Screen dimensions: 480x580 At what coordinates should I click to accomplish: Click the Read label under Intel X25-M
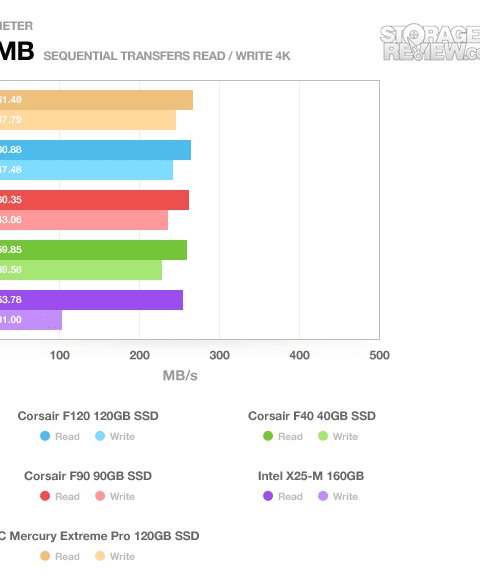click(x=290, y=496)
